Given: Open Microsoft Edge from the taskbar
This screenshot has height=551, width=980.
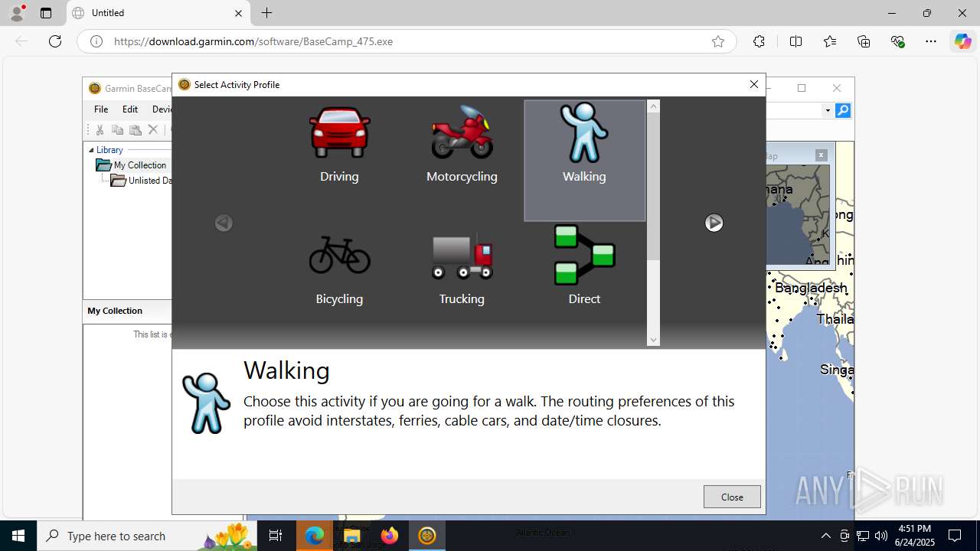Looking at the screenshot, I should point(315,536).
